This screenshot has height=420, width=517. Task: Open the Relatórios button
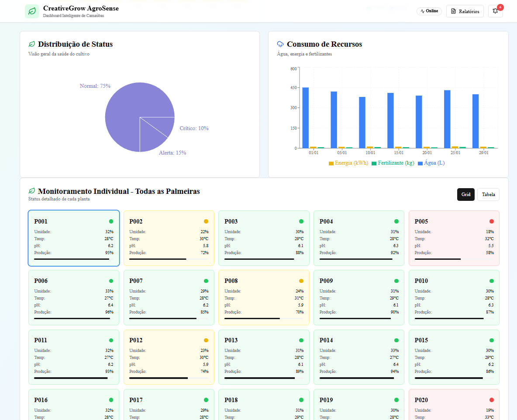(465, 11)
